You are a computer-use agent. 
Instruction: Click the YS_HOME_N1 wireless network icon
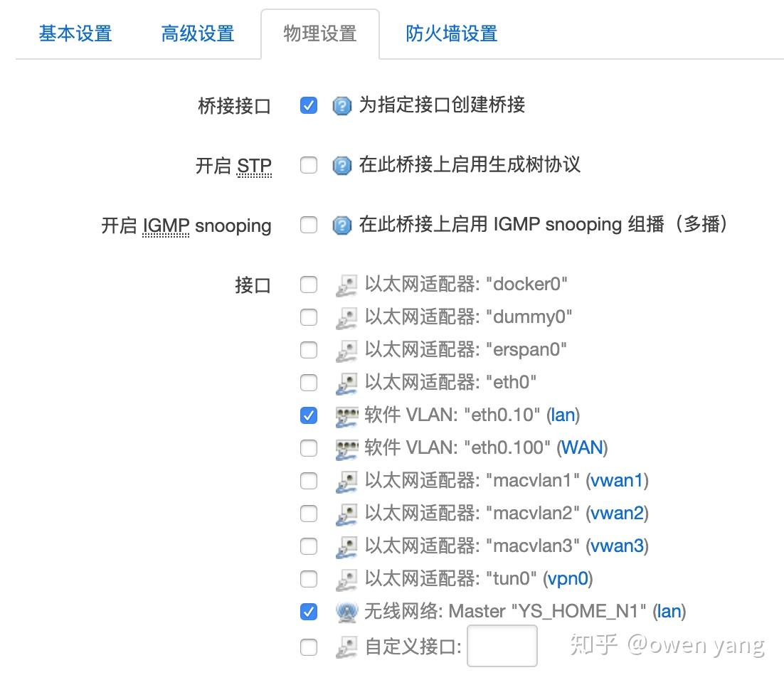pyautogui.click(x=346, y=612)
